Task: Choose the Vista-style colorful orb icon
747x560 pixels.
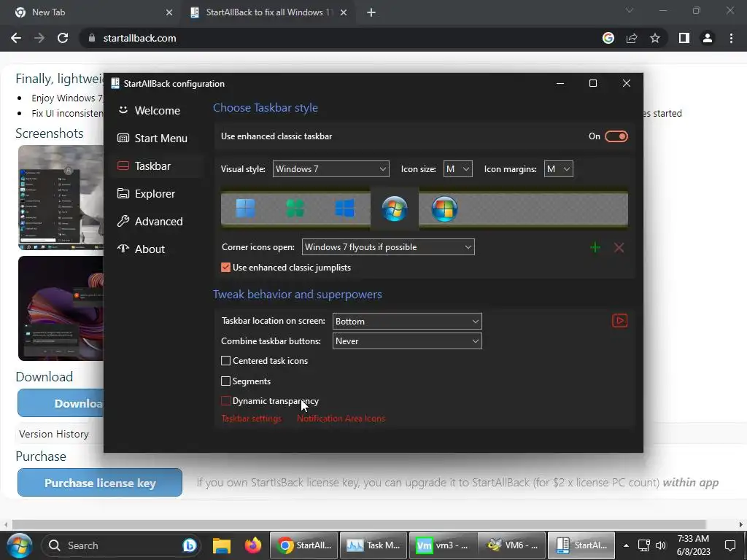Action: click(444, 209)
